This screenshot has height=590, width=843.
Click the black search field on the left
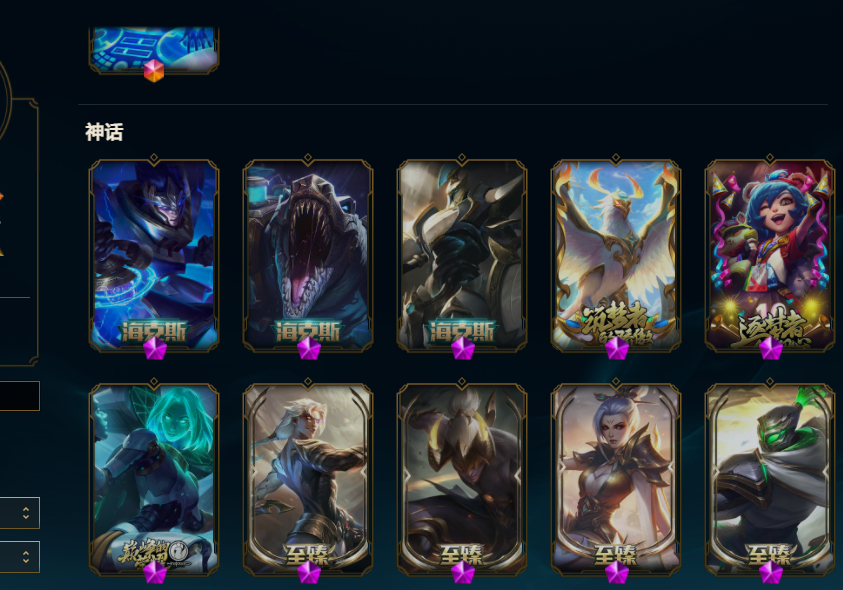point(20,396)
